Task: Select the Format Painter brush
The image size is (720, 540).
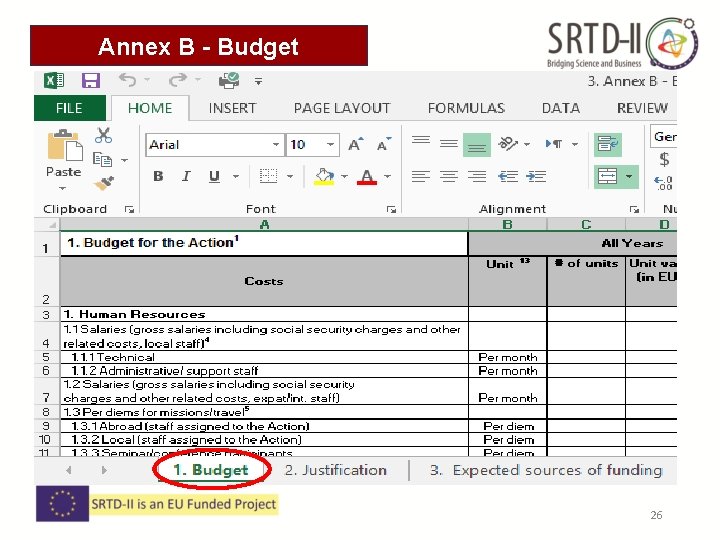Action: coord(104,183)
